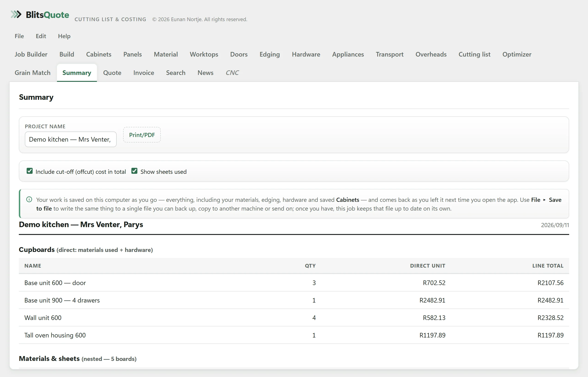Click the date 2026/09/11

555,225
